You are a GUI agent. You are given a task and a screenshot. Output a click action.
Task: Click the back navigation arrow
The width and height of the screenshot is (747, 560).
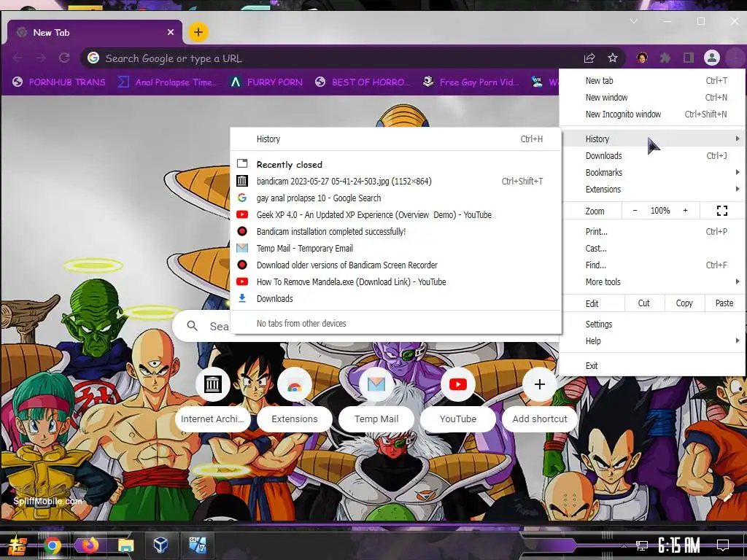point(18,58)
